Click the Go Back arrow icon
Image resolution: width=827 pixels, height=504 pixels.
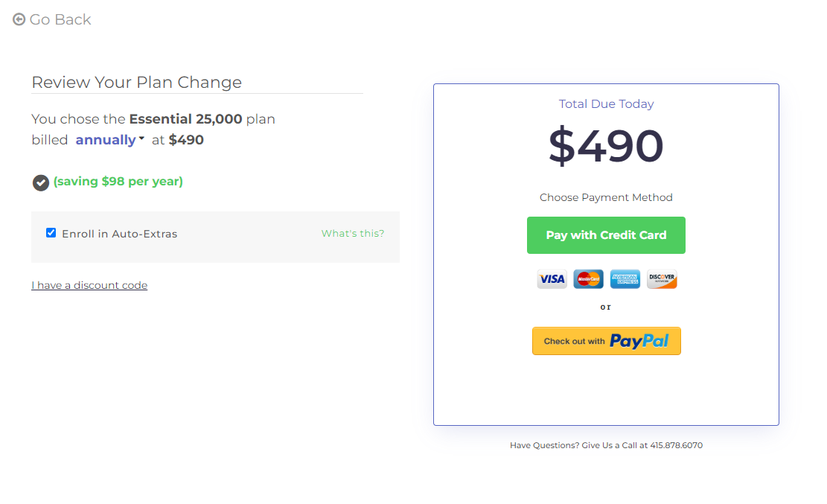coord(19,20)
